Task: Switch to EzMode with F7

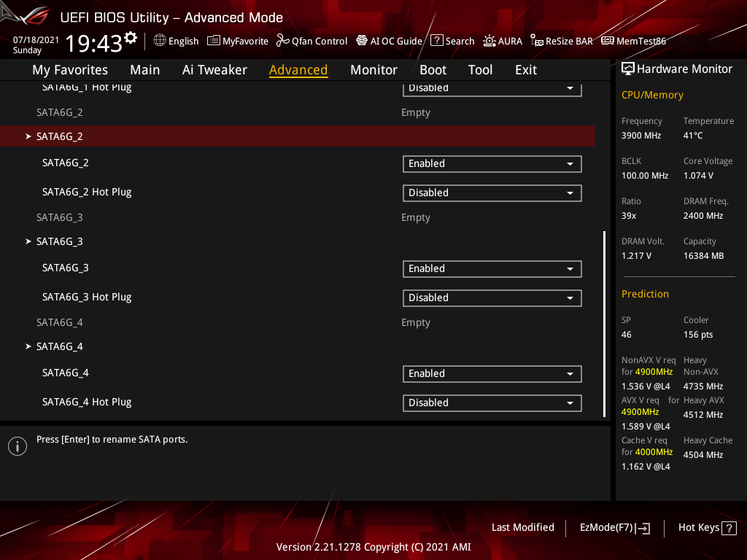Action: pos(614,527)
